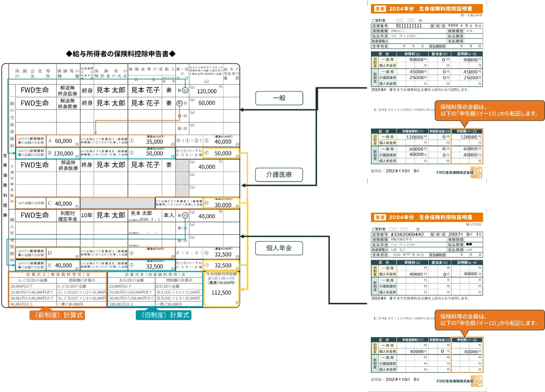The image size is (545, 392).
Task: Select the 個人年金 label box
Action: click(x=279, y=248)
